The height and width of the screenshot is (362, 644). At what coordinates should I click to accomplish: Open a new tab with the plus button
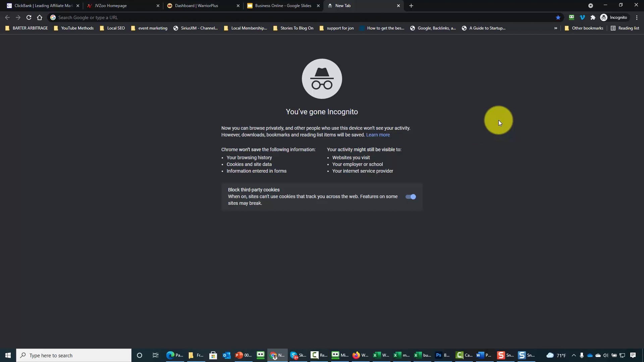coord(411,6)
